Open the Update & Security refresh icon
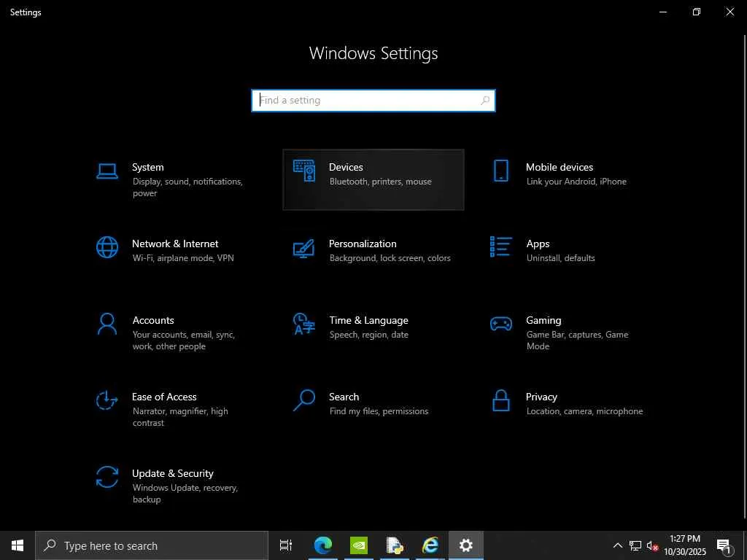The image size is (747, 560). tap(107, 477)
